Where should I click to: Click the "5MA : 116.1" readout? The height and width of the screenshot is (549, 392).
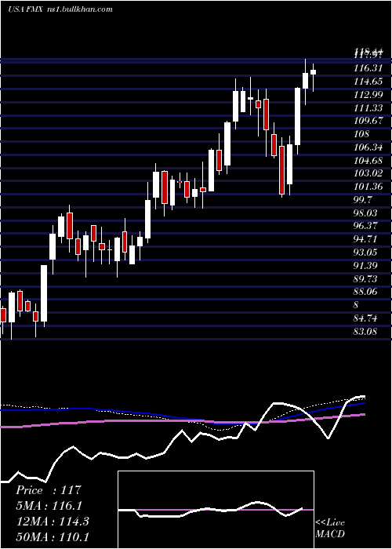tap(49, 506)
